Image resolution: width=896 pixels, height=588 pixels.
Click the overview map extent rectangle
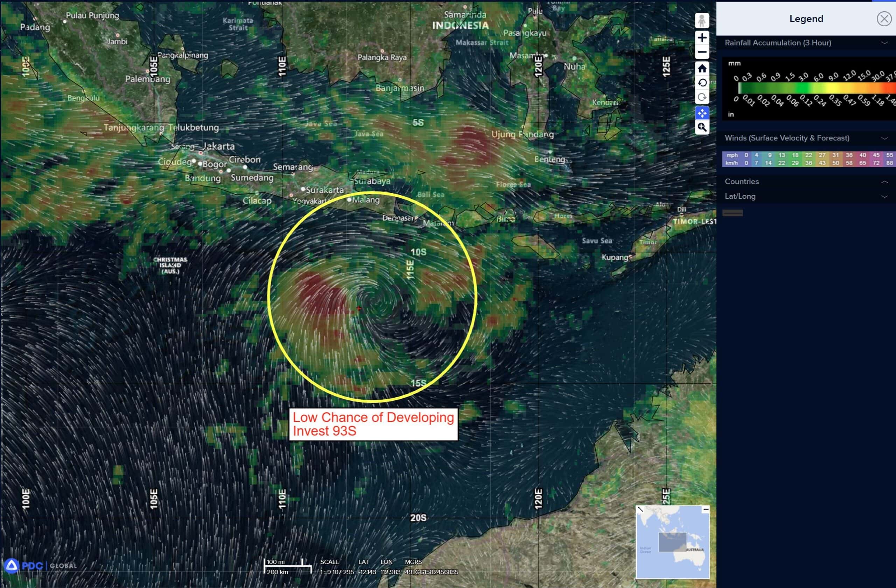(672, 542)
